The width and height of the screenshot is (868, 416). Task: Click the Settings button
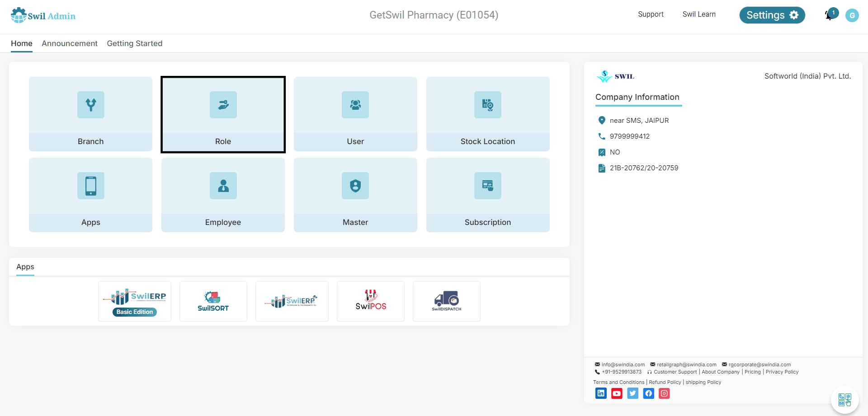tap(772, 15)
